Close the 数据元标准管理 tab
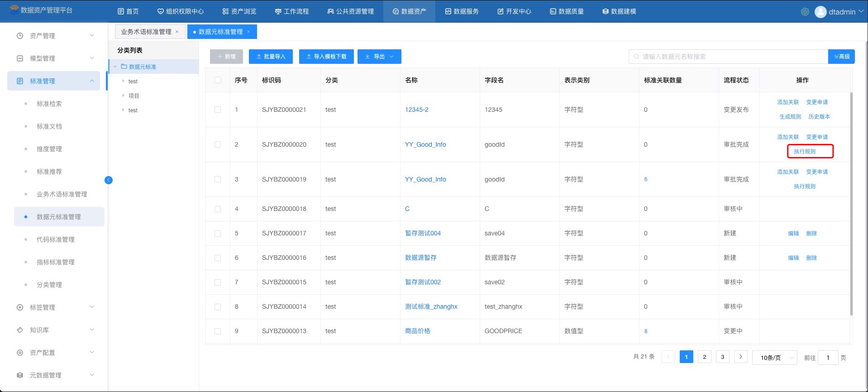 click(x=248, y=32)
